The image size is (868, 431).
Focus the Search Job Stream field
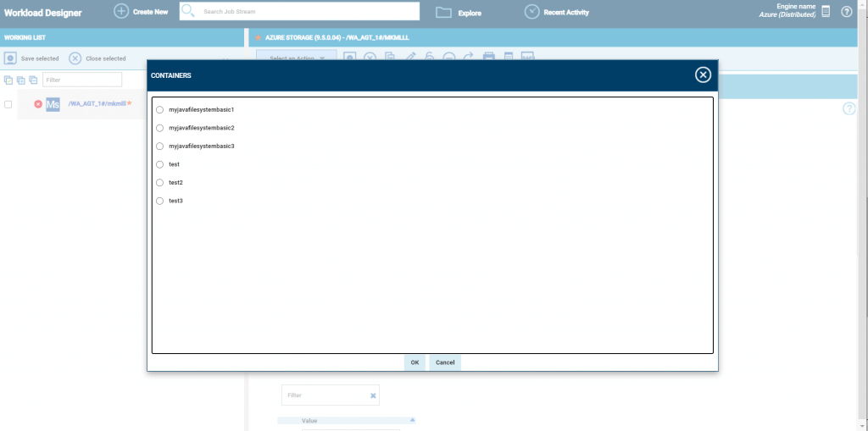(x=299, y=11)
